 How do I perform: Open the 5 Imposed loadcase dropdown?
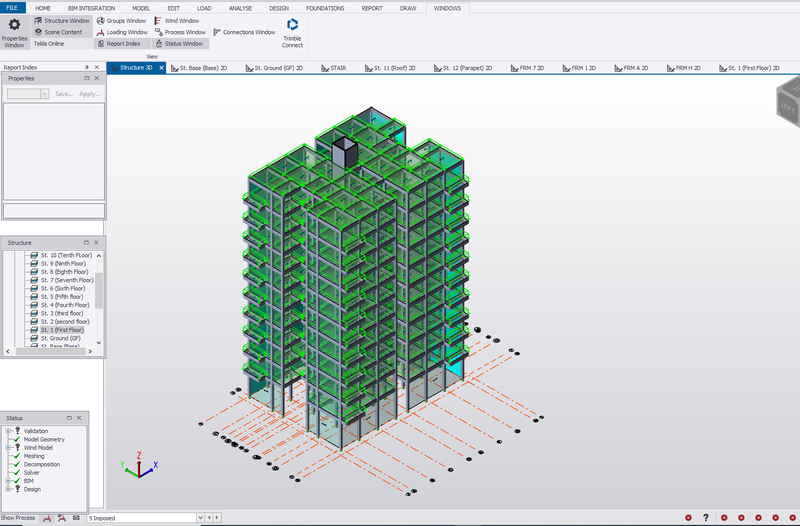(202, 518)
